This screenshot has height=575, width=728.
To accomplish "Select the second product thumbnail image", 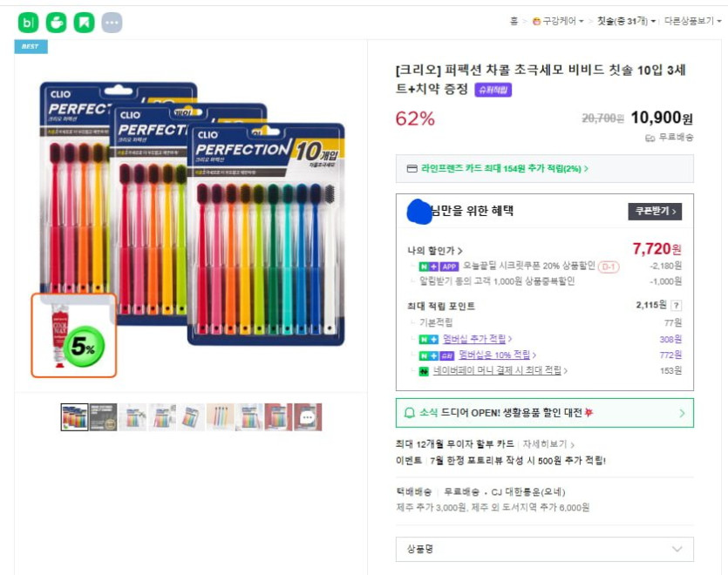I will [104, 417].
